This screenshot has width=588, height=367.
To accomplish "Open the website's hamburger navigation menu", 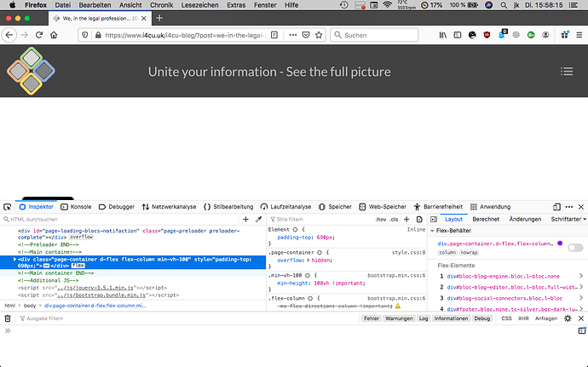I will point(567,72).
